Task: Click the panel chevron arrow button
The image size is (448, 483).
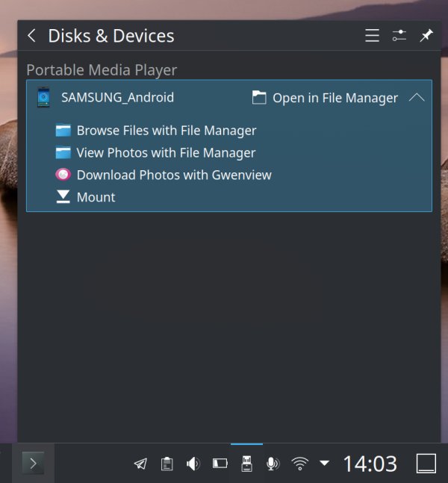Action: (x=33, y=464)
